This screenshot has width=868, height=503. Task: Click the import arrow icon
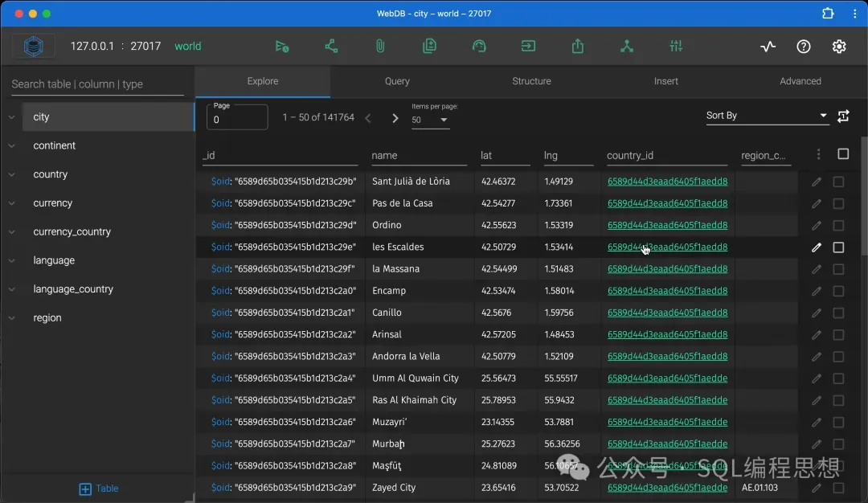[x=528, y=46]
